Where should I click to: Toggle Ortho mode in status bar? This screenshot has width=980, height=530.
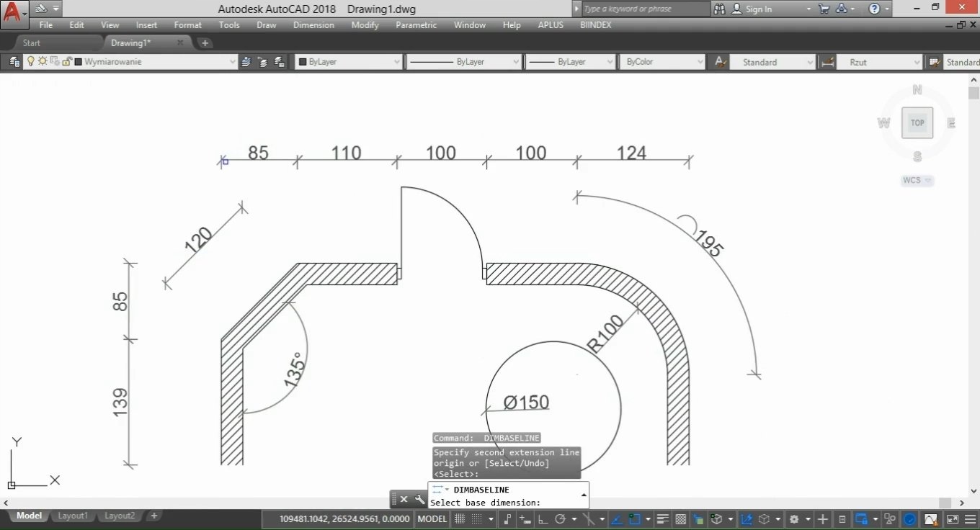(542, 518)
